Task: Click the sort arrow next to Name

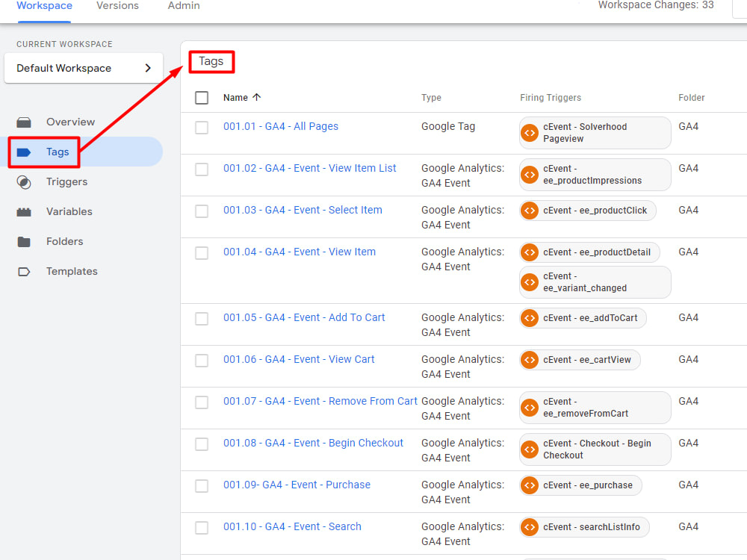Action: [257, 97]
